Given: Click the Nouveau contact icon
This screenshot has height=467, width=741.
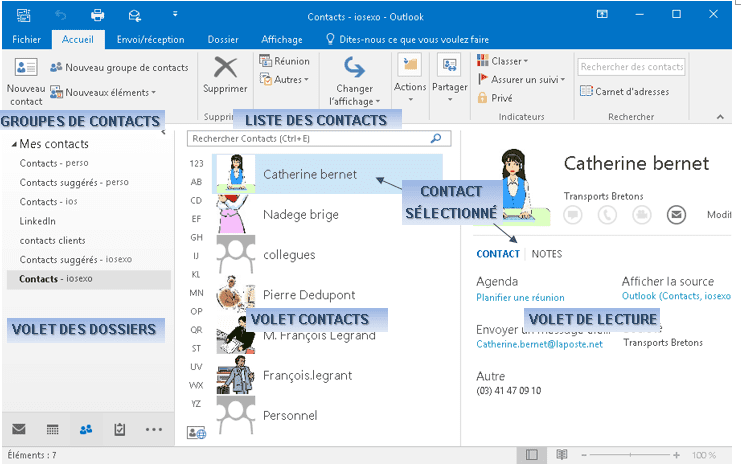Looking at the screenshot, I should (x=26, y=67).
